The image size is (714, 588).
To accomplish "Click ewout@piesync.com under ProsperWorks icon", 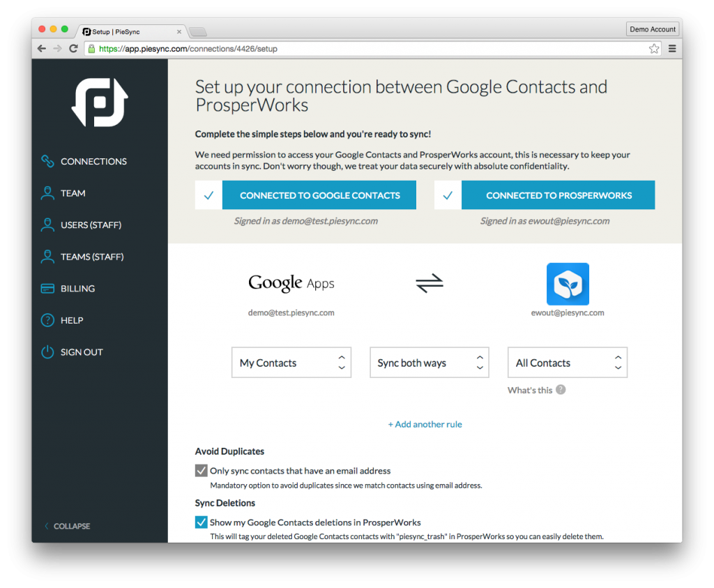I will (x=568, y=313).
